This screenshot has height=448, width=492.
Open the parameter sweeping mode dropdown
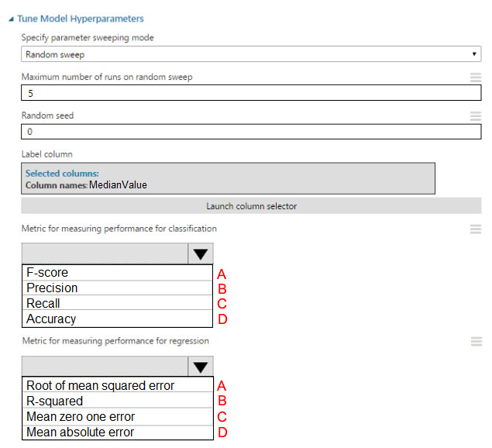251,55
